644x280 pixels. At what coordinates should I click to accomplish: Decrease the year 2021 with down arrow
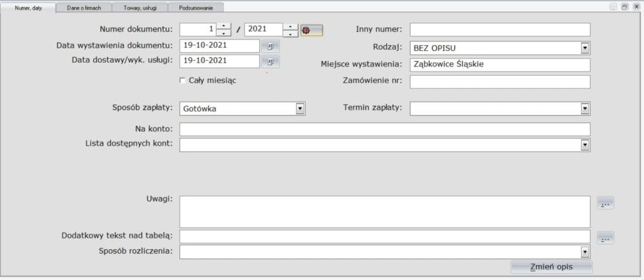pyautogui.click(x=290, y=33)
